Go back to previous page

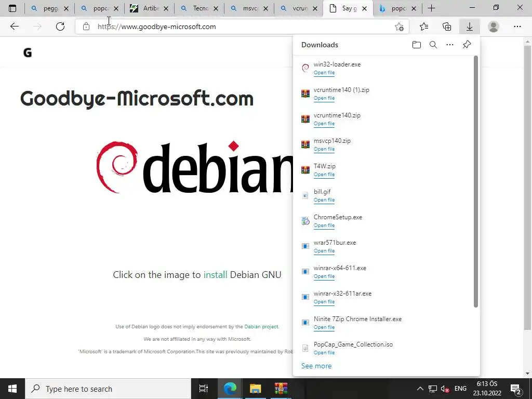pos(14,26)
